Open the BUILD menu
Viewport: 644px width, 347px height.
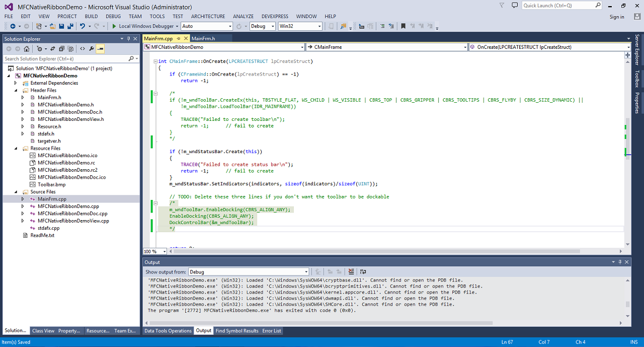[91, 17]
